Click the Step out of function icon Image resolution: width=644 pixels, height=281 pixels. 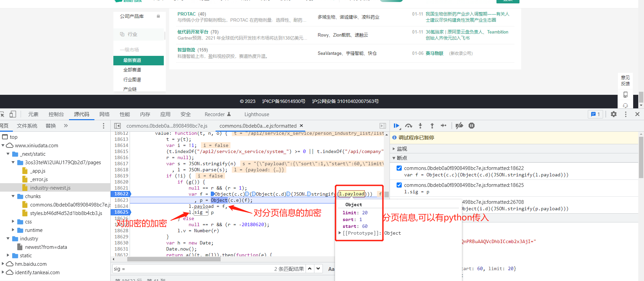coord(432,126)
